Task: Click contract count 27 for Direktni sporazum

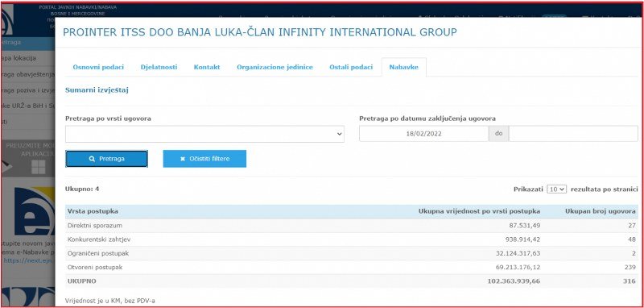Action: 632,225
